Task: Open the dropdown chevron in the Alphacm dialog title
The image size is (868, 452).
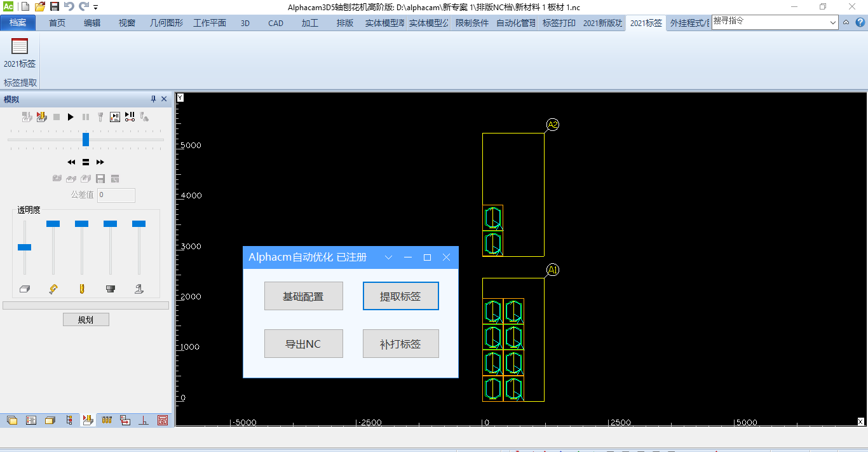Action: tap(389, 257)
